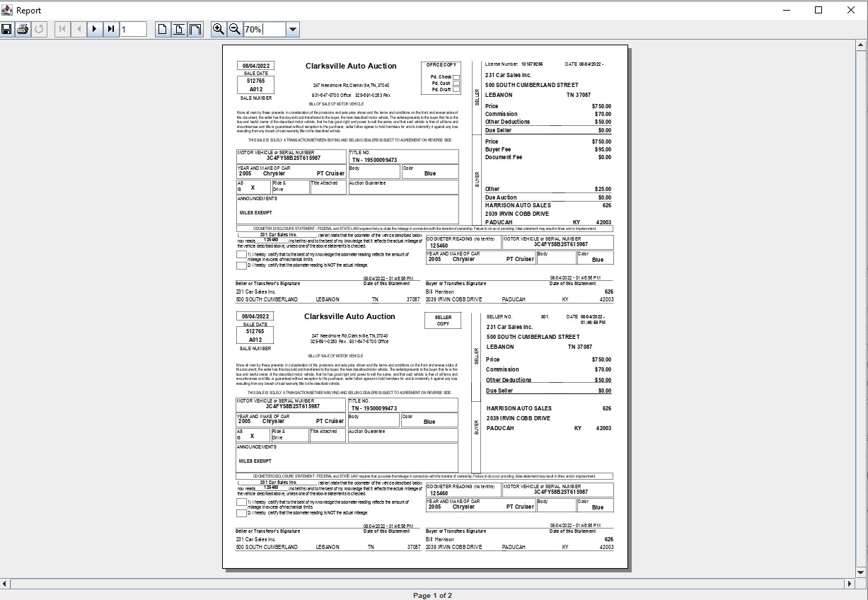The height and width of the screenshot is (600, 868).
Task: Print the report using printer icon
Action: point(23,29)
